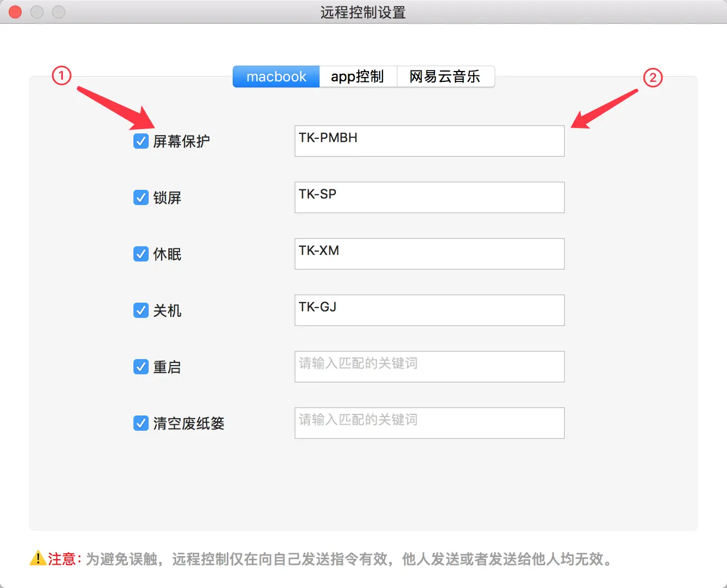Click the 远程控制设置 window title

click(x=363, y=12)
